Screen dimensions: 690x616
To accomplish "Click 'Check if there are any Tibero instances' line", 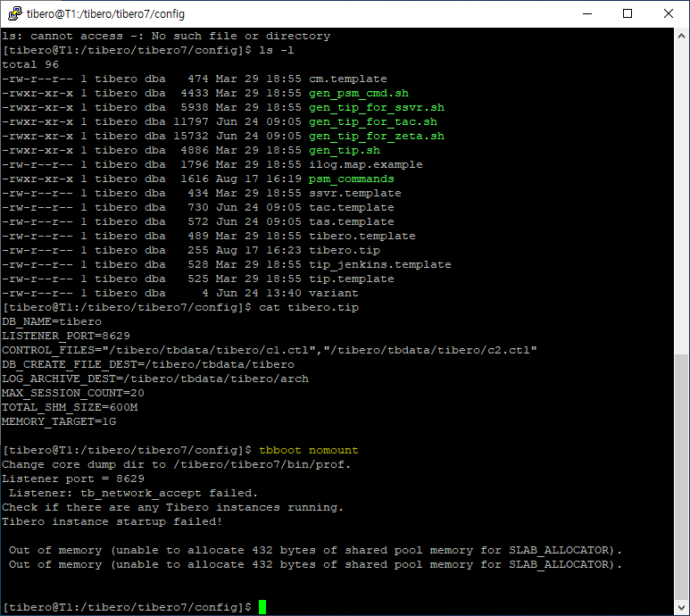I will pos(172,508).
